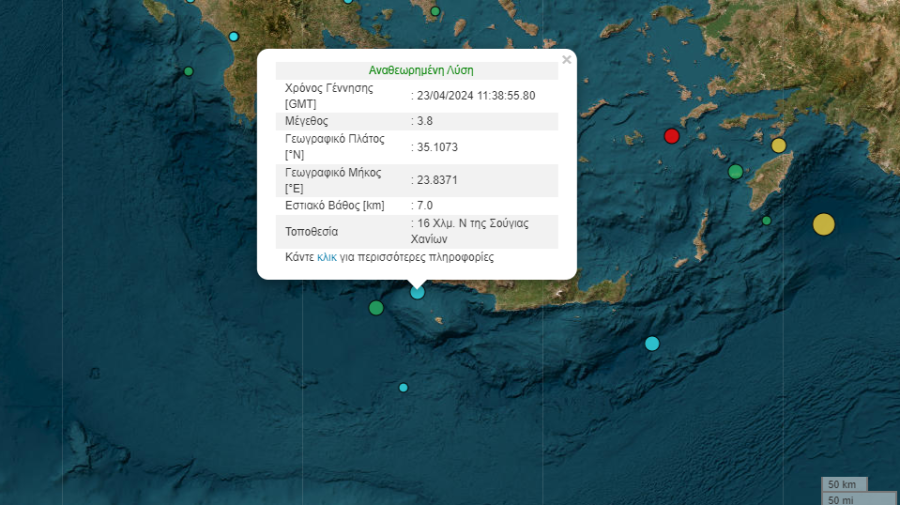Click the latitude value 35.1073

437,147
